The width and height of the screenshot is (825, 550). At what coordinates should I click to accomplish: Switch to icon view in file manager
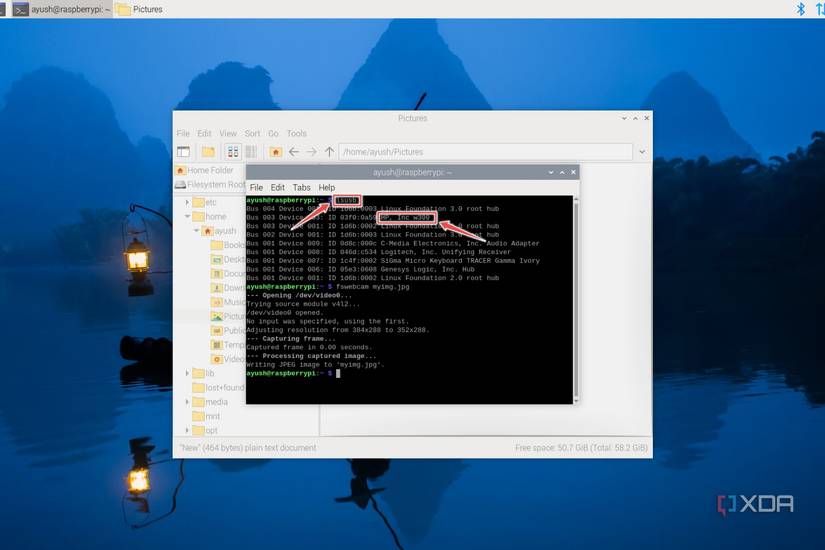point(233,152)
